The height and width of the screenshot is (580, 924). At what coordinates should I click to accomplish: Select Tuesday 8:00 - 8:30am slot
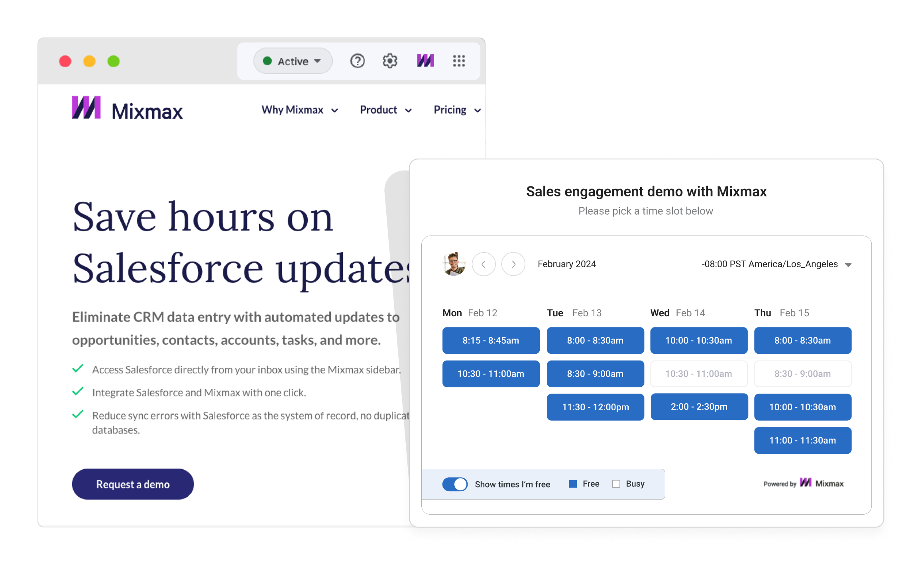coord(595,340)
